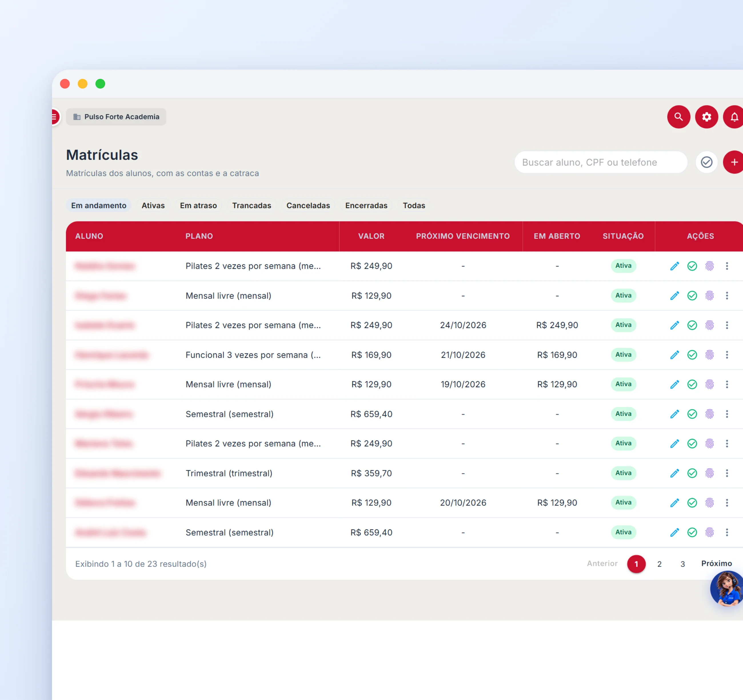Click the Aluno column header
743x700 pixels.
click(x=89, y=236)
